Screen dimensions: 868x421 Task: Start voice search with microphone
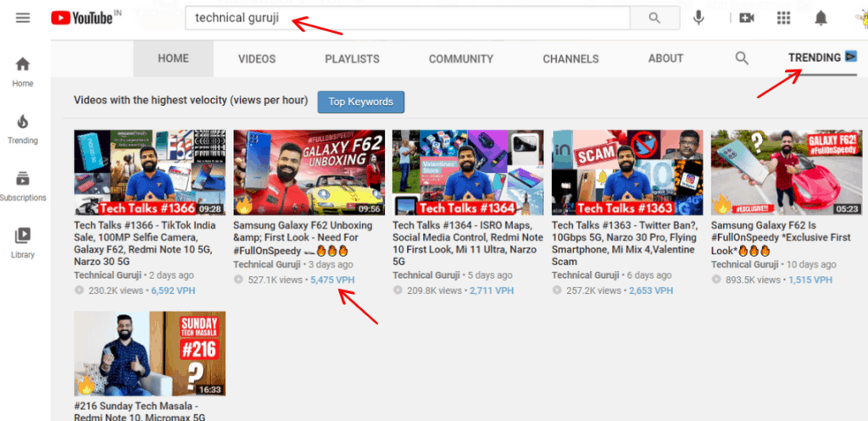[x=699, y=19]
